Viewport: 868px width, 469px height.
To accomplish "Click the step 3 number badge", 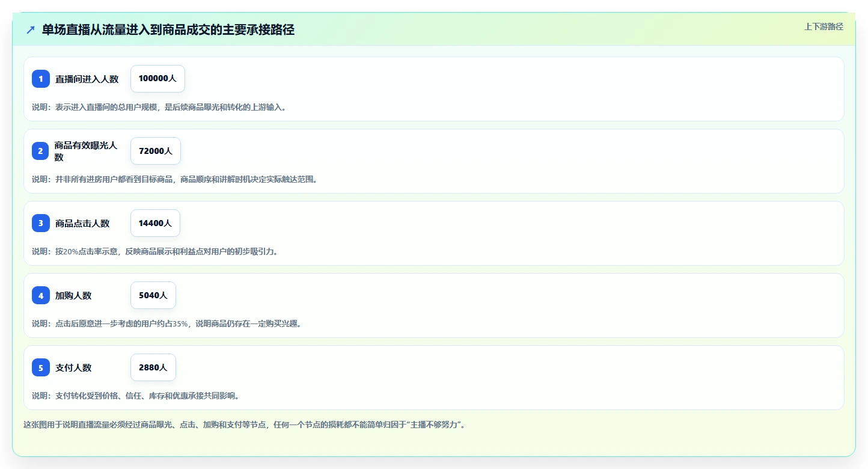I will pos(41,223).
